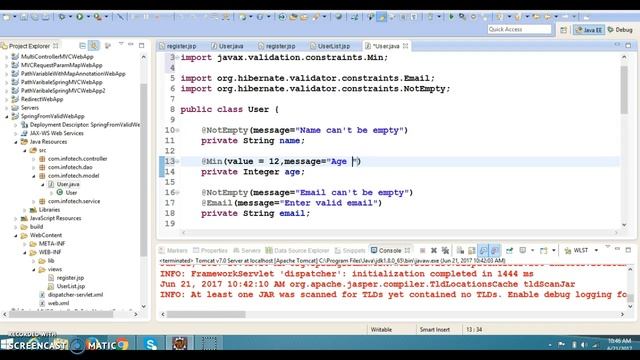
Task: Collapse the views folder node
Action: click(34, 269)
